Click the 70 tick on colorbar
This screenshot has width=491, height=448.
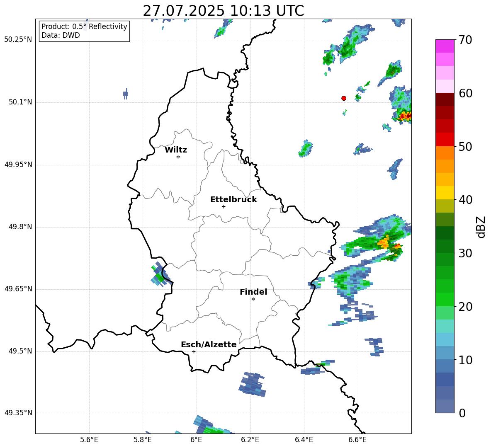[465, 40]
